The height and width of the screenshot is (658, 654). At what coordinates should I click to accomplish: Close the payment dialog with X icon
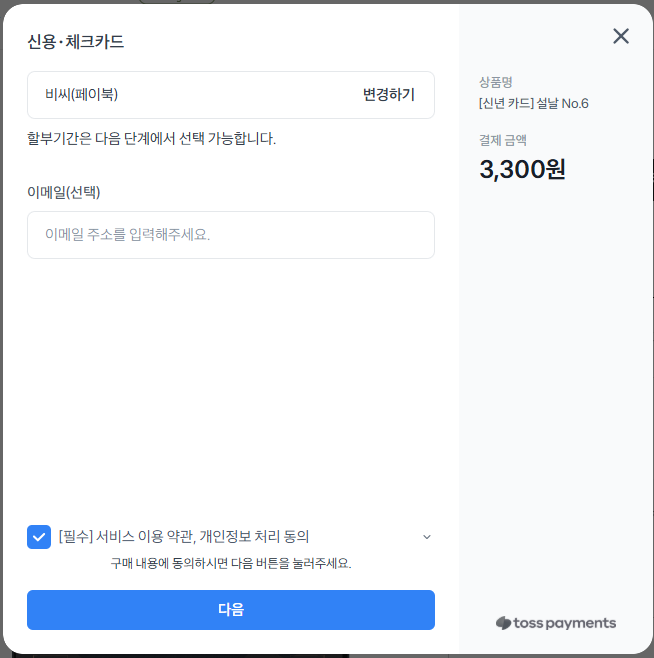621,36
